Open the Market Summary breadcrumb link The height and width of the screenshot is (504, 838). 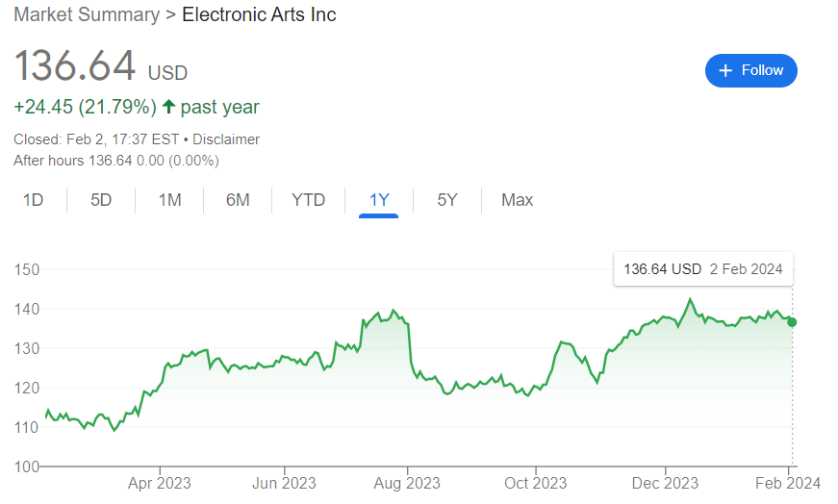86,14
